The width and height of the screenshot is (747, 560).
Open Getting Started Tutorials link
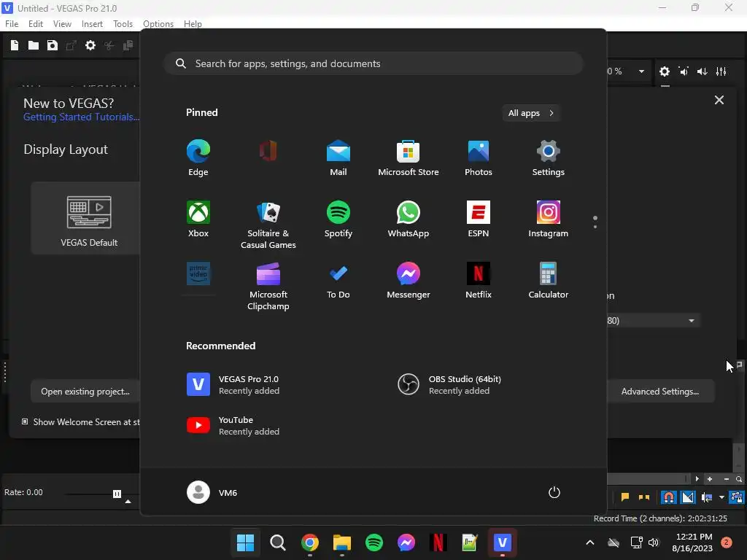point(82,117)
